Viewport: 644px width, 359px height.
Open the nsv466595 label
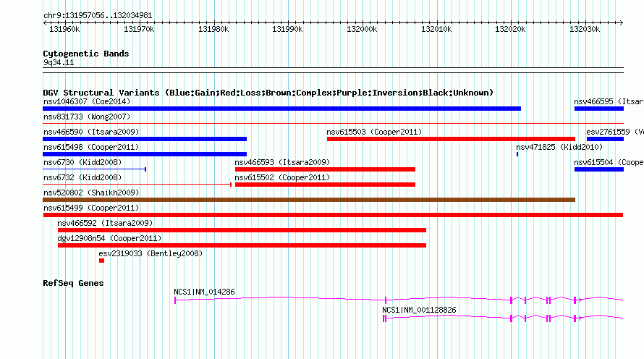point(609,101)
